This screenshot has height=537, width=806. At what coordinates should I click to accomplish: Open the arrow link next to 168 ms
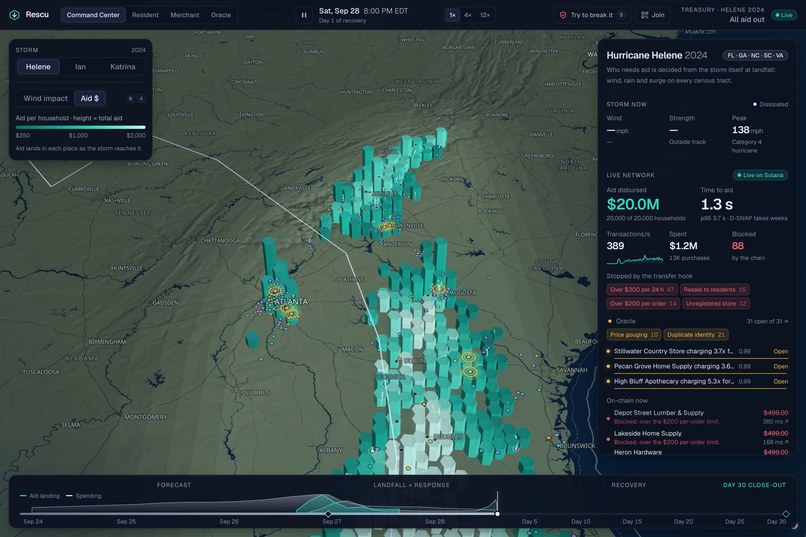tap(786, 442)
